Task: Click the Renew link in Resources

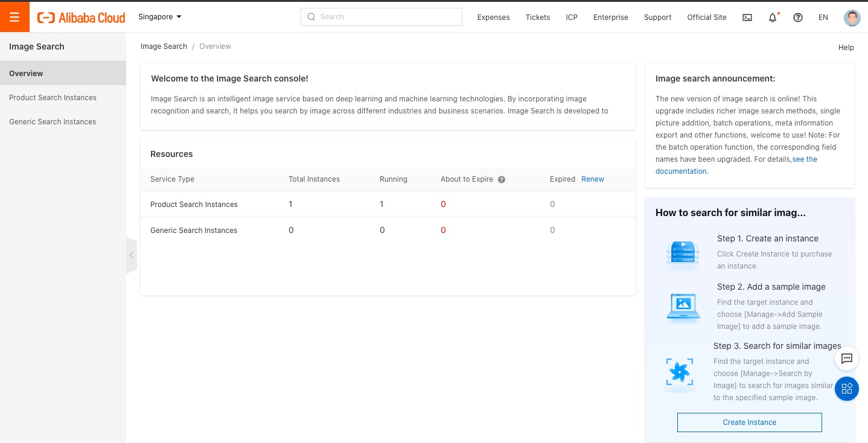Action: (593, 179)
